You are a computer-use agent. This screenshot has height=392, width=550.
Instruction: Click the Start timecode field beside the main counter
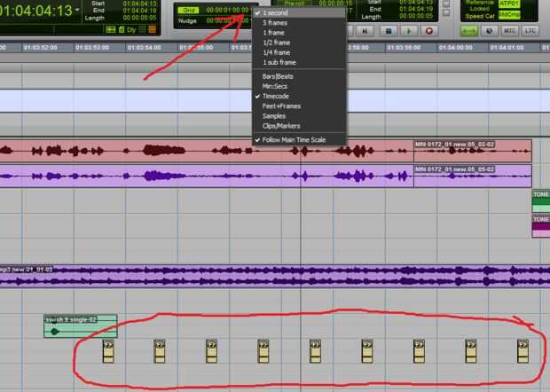point(139,4)
